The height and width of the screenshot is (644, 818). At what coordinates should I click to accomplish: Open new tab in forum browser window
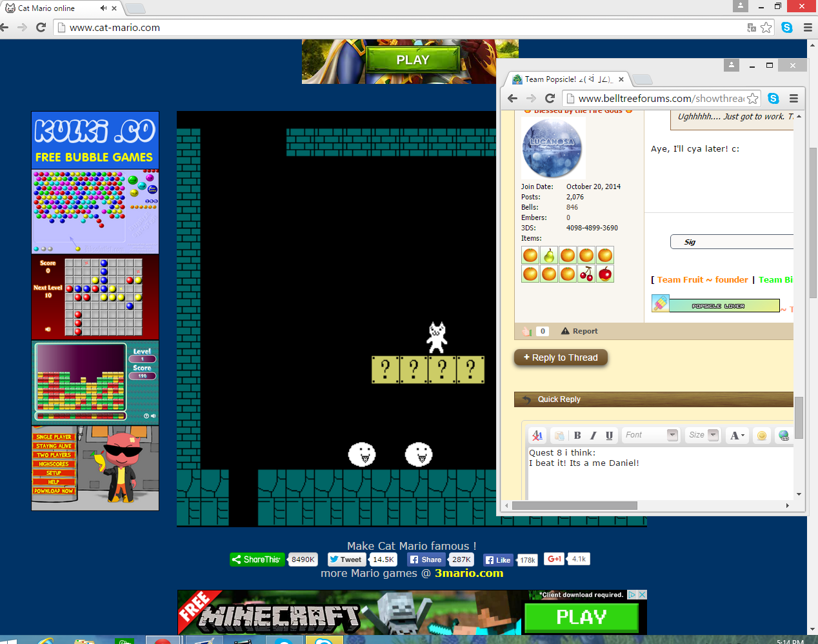[642, 79]
